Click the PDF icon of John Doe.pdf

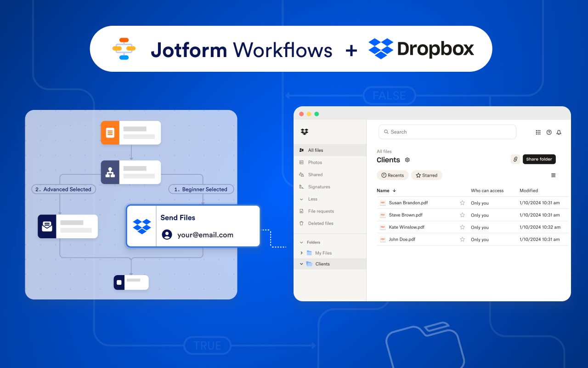(x=382, y=239)
